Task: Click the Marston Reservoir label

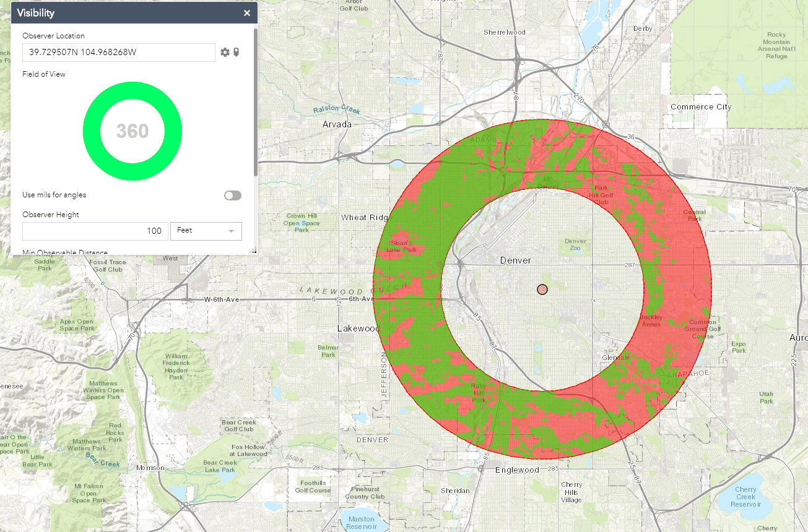Action: click(362, 523)
